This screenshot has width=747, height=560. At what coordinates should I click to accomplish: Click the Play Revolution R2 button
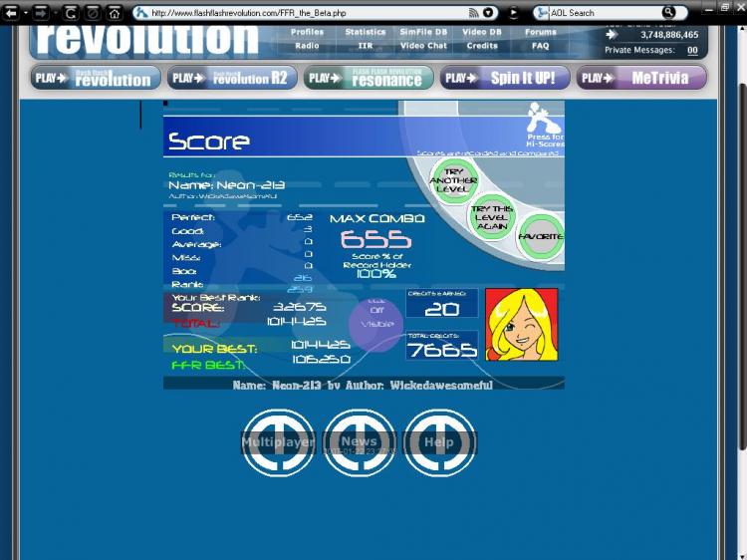pyautogui.click(x=232, y=78)
